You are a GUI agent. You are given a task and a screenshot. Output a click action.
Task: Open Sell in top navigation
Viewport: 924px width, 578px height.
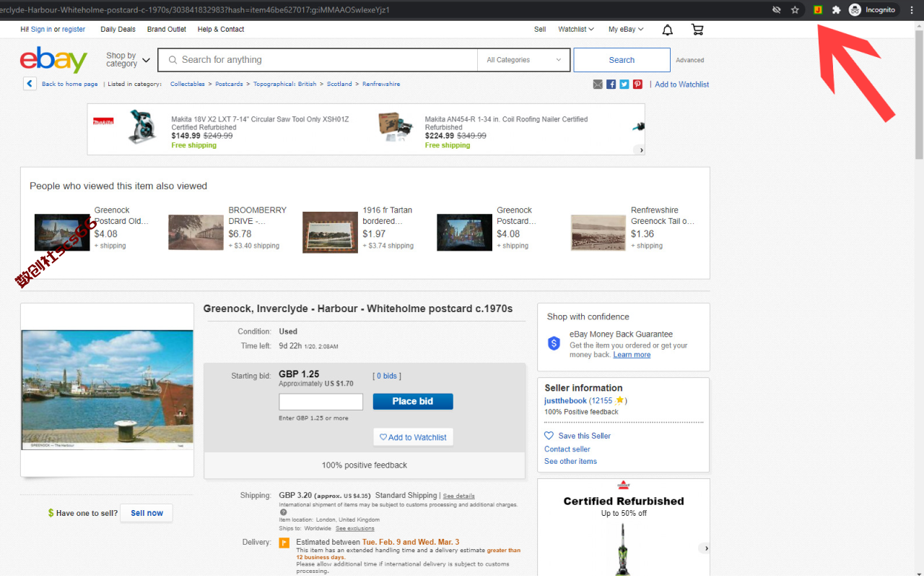pyautogui.click(x=540, y=30)
